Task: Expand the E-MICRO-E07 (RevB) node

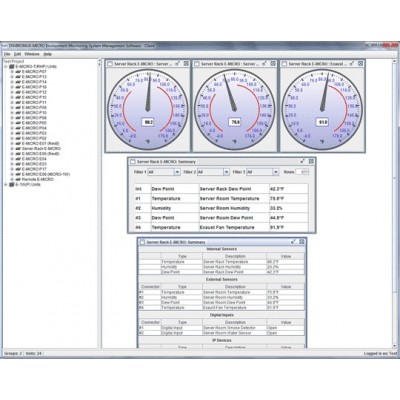Action: tap(12, 143)
